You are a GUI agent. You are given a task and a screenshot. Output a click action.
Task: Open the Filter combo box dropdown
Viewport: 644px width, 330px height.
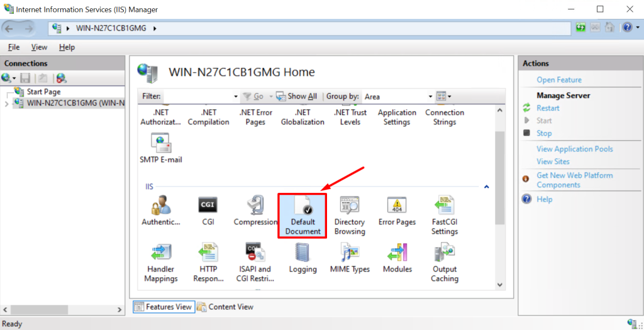(235, 96)
